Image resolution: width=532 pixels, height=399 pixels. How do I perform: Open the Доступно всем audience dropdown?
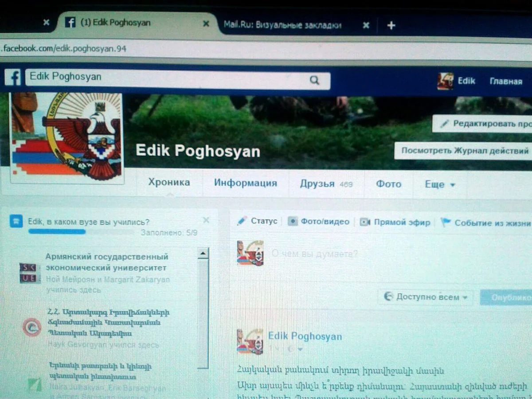426,297
